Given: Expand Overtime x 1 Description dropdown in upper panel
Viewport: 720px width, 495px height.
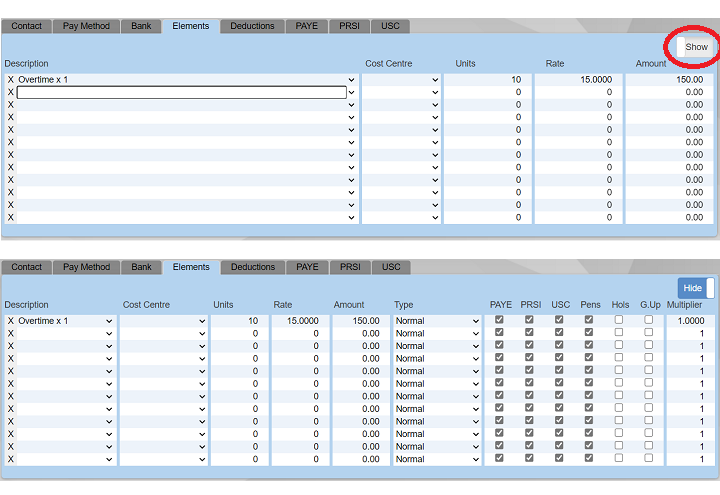Looking at the screenshot, I should point(351,80).
